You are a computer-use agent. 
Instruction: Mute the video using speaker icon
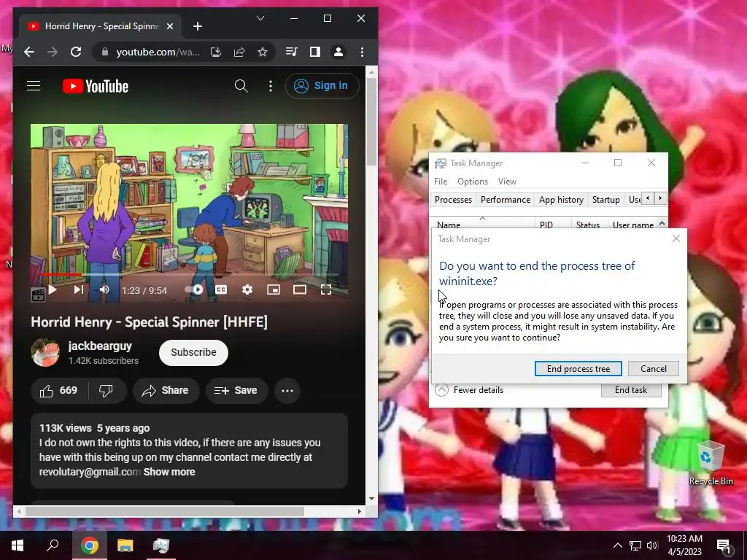coord(104,289)
